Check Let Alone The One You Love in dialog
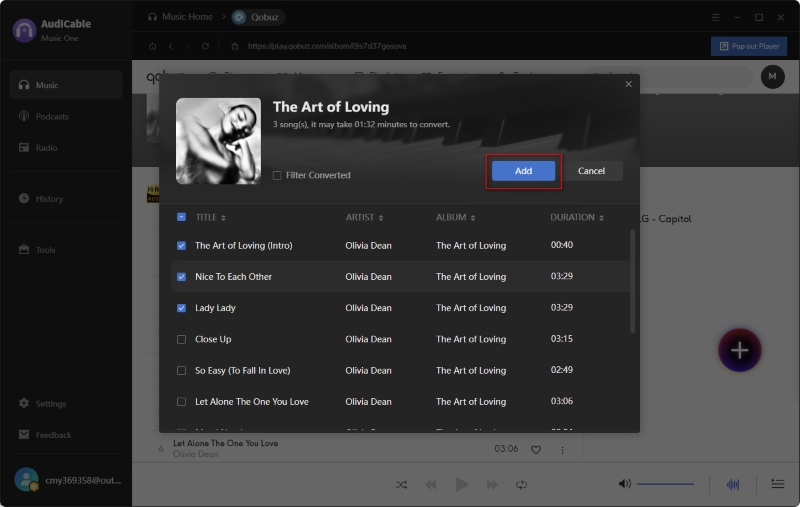 [181, 402]
